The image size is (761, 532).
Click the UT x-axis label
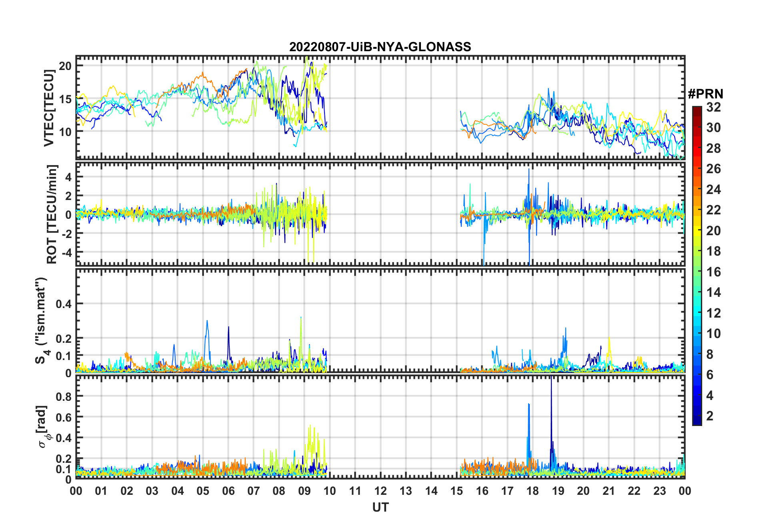pos(380,508)
